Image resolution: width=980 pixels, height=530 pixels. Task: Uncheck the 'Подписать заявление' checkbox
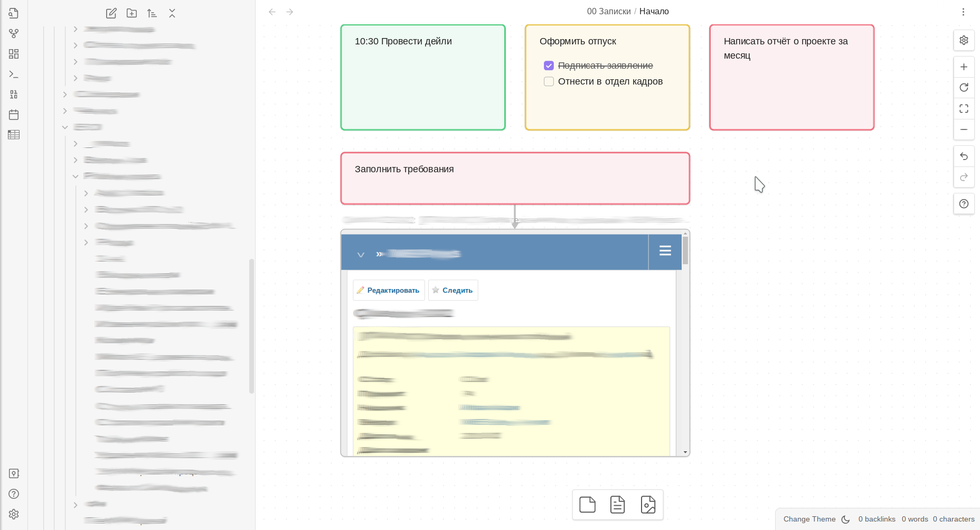click(x=549, y=66)
